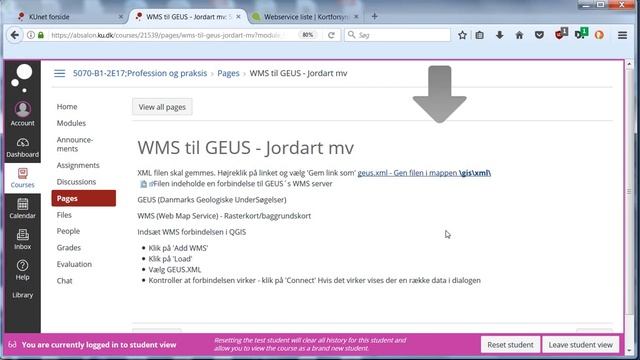The height and width of the screenshot is (360, 640).
Task: Click the browser back arrow button
Action: coord(15,35)
